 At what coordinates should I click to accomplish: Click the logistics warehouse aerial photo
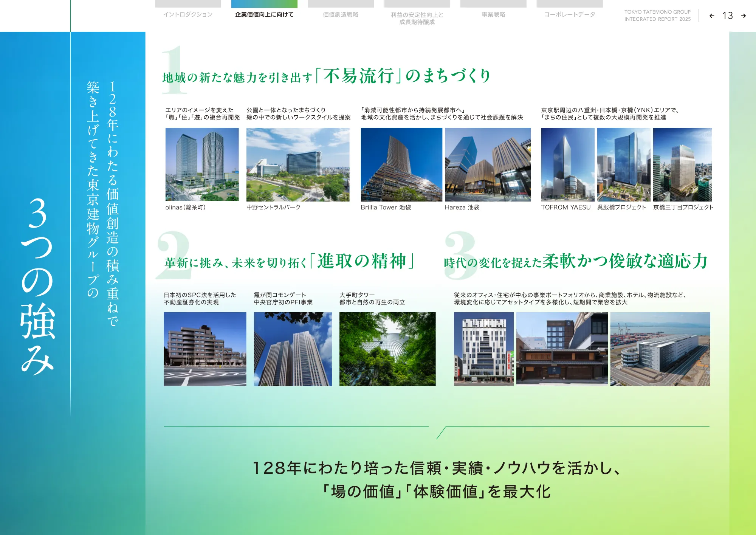click(x=660, y=349)
